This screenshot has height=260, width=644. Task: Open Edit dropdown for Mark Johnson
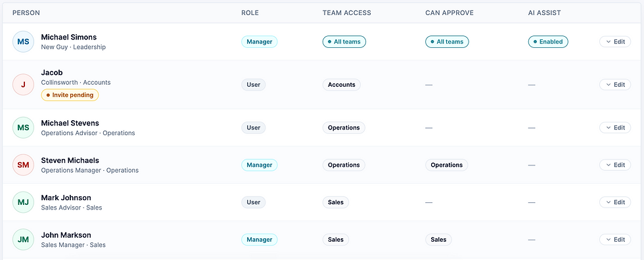click(x=615, y=203)
